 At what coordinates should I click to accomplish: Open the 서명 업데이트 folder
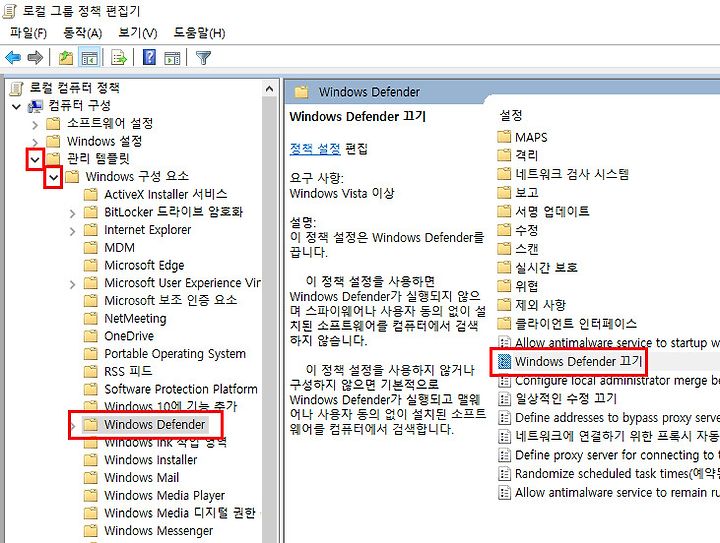point(543,212)
